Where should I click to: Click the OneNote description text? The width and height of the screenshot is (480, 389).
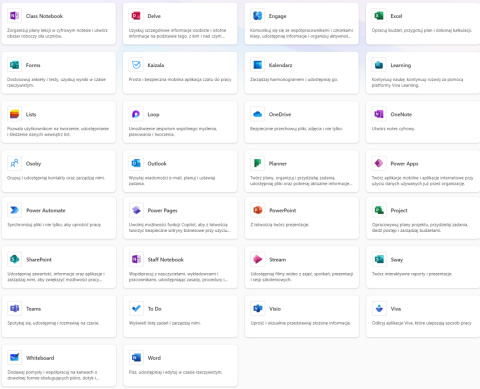[393, 129]
